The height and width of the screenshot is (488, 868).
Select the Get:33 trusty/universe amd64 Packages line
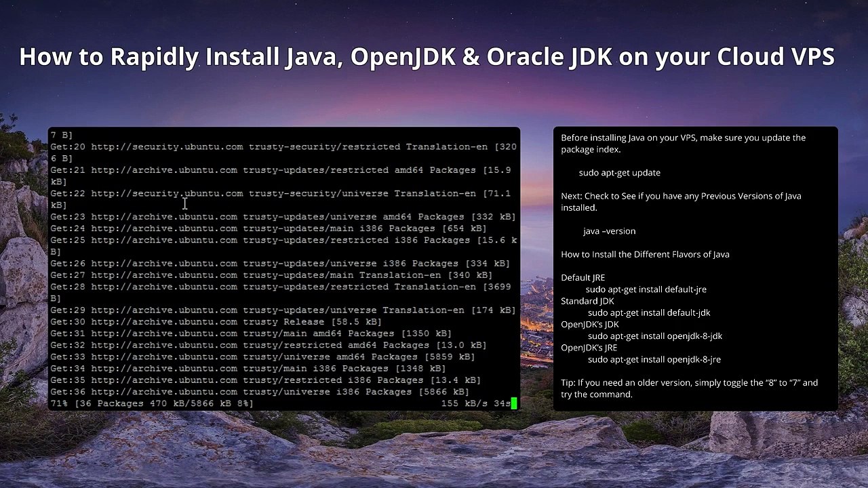tap(262, 357)
